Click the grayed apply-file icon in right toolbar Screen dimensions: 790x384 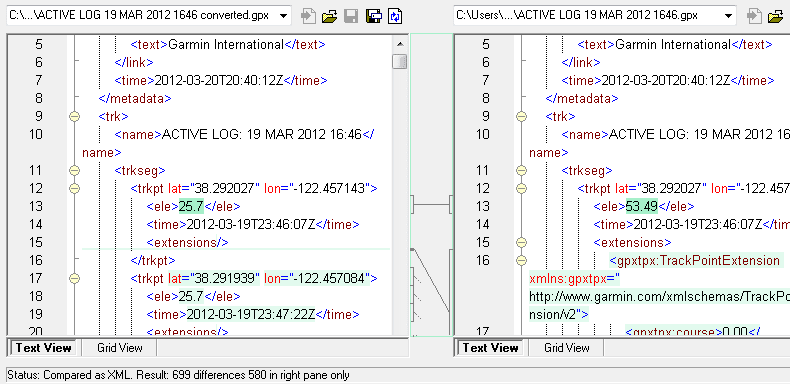pyautogui.click(x=753, y=16)
